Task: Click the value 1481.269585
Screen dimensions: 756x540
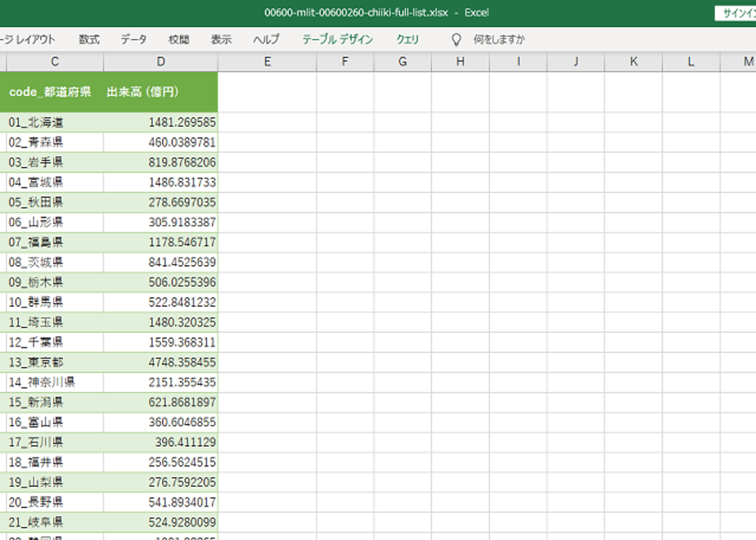Action: click(182, 123)
